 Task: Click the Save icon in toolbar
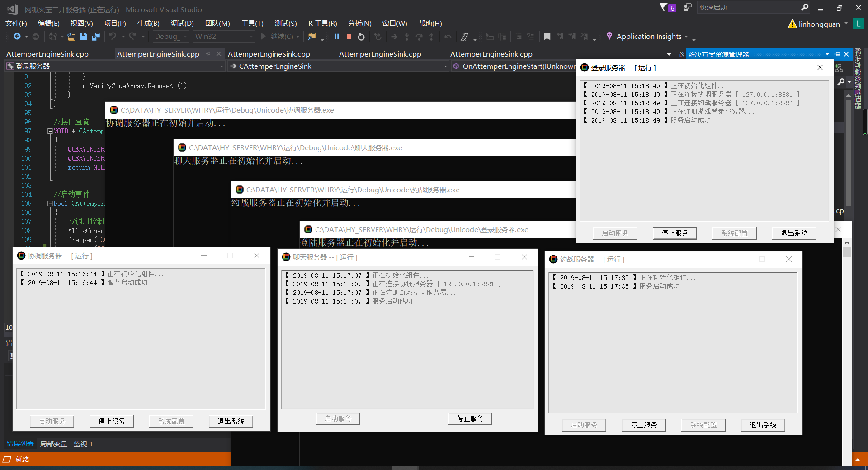[84, 37]
